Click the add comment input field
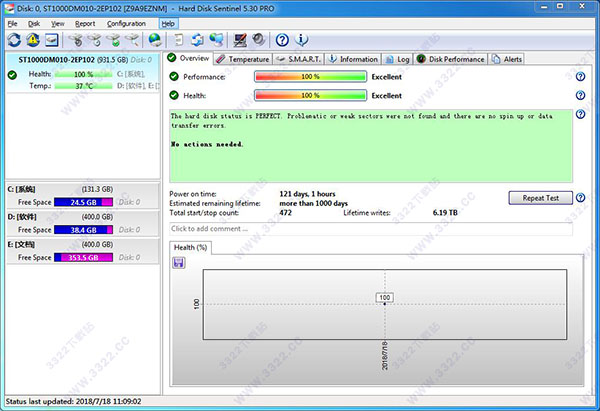The width and height of the screenshot is (600, 411). [x=371, y=229]
